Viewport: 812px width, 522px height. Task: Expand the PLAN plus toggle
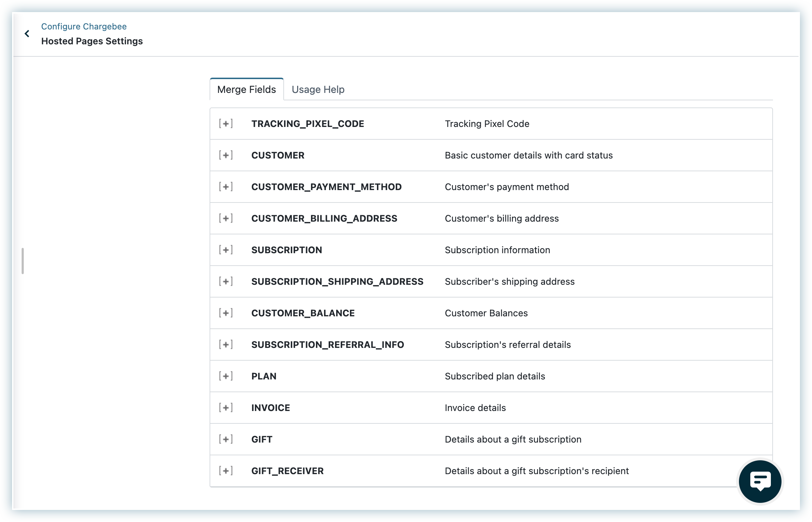tap(226, 376)
